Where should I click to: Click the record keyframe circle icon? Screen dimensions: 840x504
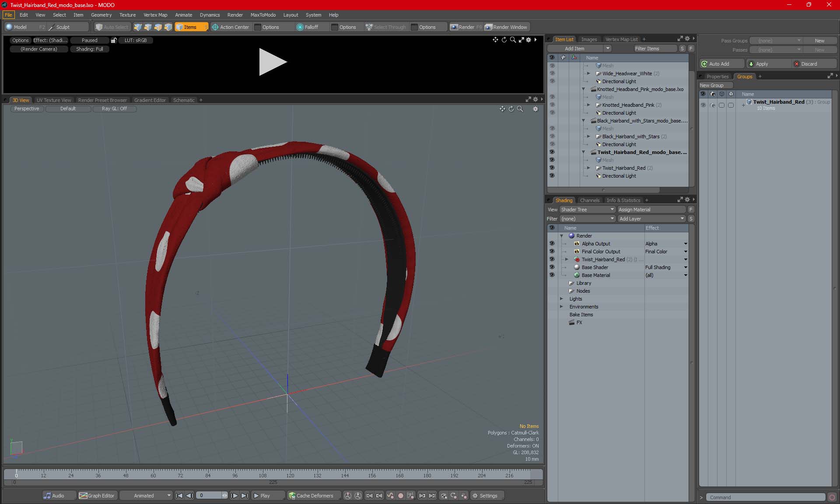400,496
